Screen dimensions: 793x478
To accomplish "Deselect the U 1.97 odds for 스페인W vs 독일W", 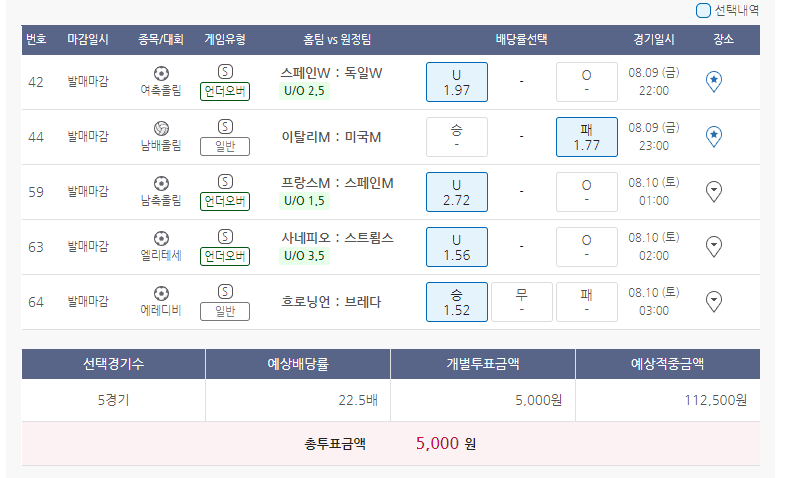I will 456,82.
